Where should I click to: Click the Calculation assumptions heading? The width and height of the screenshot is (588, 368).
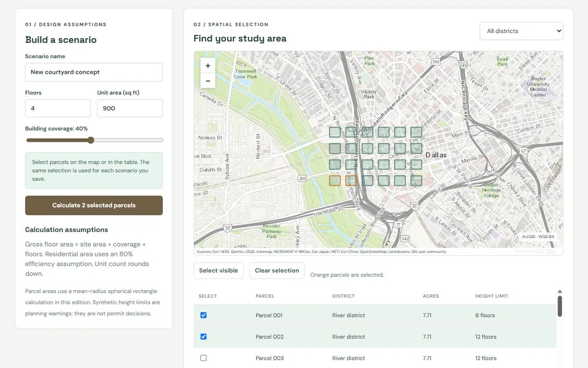point(66,229)
